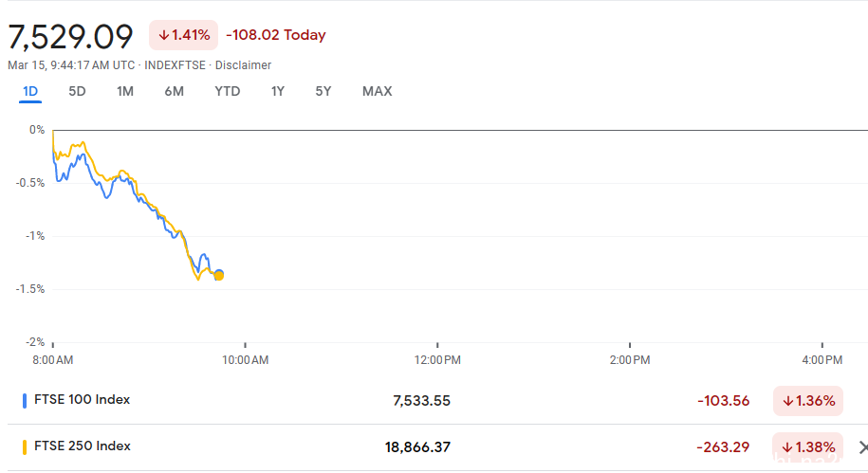Open the YTD chart view
Screen dimensions: 868x473
coord(228,91)
